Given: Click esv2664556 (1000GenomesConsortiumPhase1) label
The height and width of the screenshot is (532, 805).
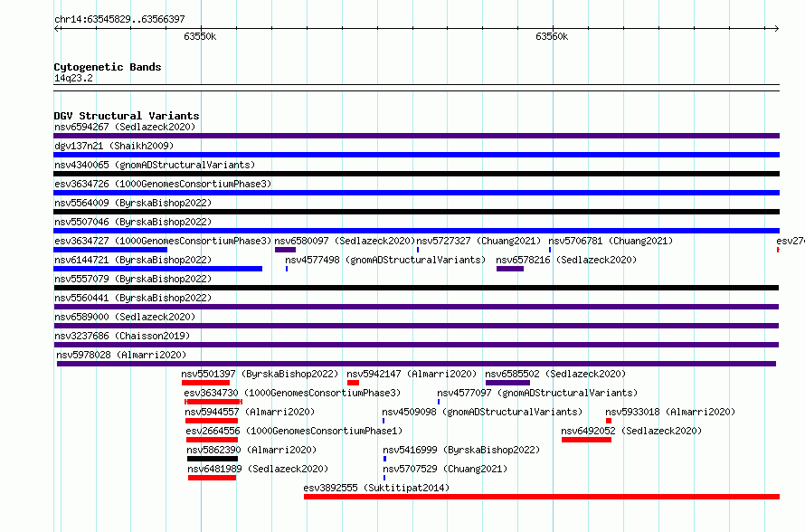Looking at the screenshot, I should 294,431.
